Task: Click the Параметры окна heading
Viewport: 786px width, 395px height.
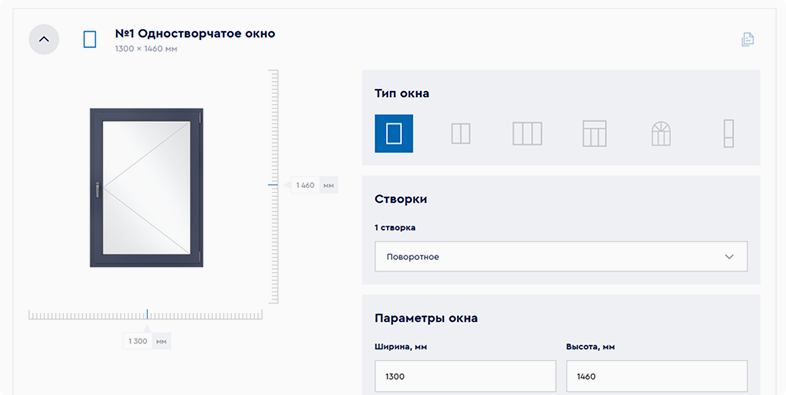Action: [426, 318]
